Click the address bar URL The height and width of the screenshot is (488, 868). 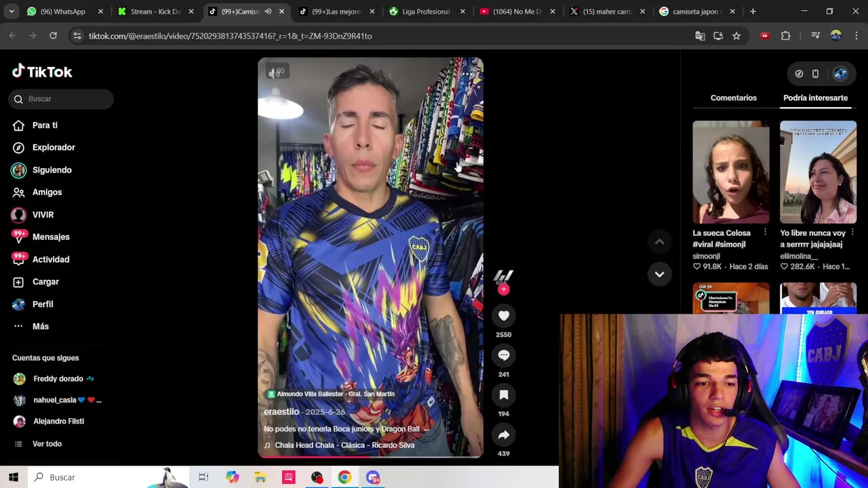230,36
